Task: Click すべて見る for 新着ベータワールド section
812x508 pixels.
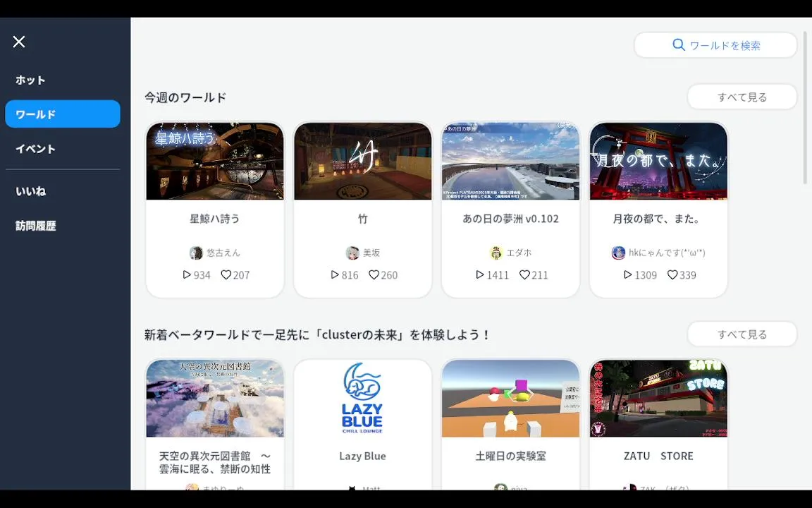Action: tap(742, 334)
